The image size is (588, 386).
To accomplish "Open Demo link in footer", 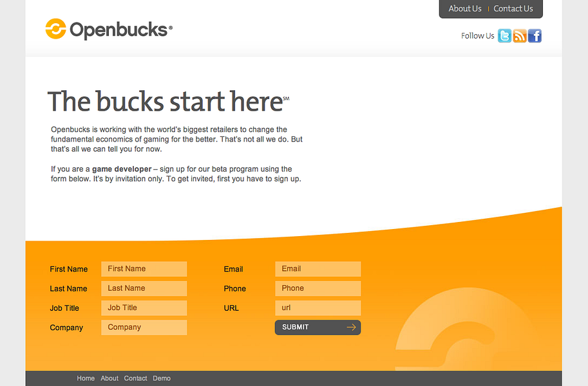I will (162, 378).
